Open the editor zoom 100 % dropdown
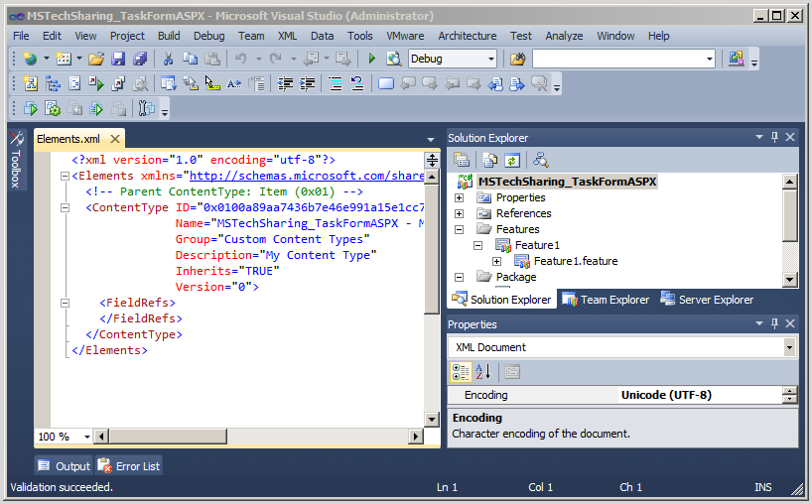Viewport: 812px width, 504px height. pos(87,437)
